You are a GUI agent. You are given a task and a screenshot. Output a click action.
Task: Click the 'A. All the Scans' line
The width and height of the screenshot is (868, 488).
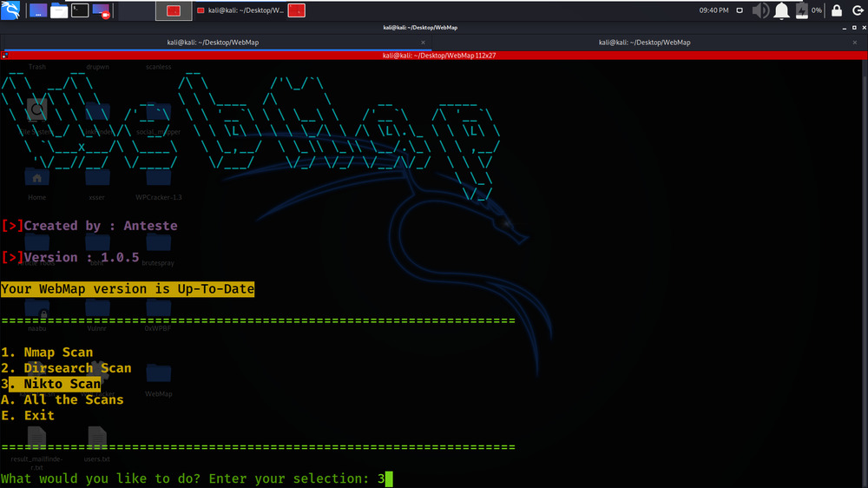point(62,399)
